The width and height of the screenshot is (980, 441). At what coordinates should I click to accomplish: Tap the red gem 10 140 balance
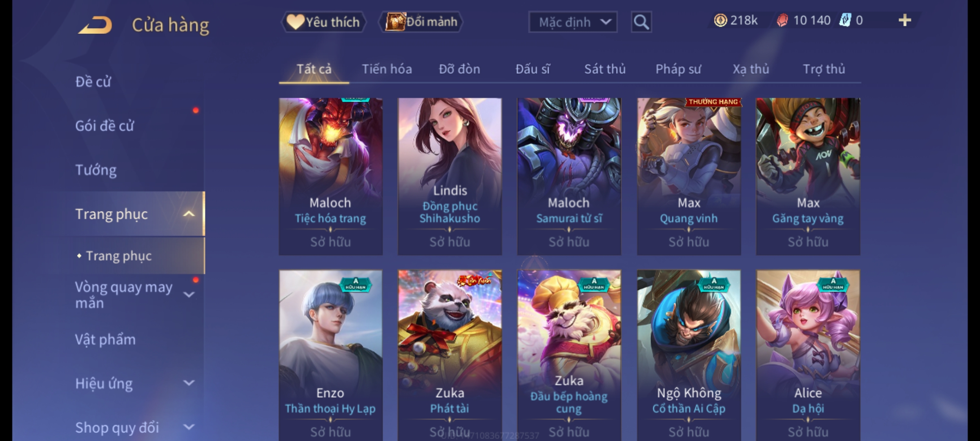point(803,20)
